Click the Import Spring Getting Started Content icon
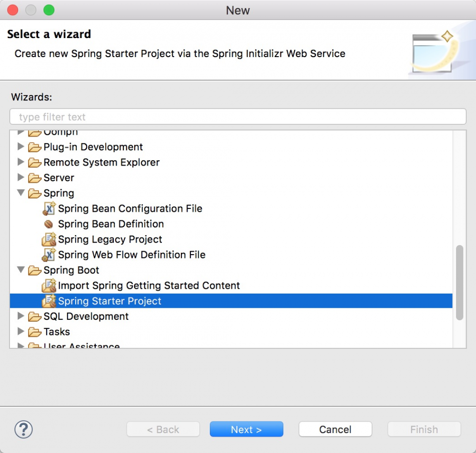The width and height of the screenshot is (476, 453). [x=49, y=286]
